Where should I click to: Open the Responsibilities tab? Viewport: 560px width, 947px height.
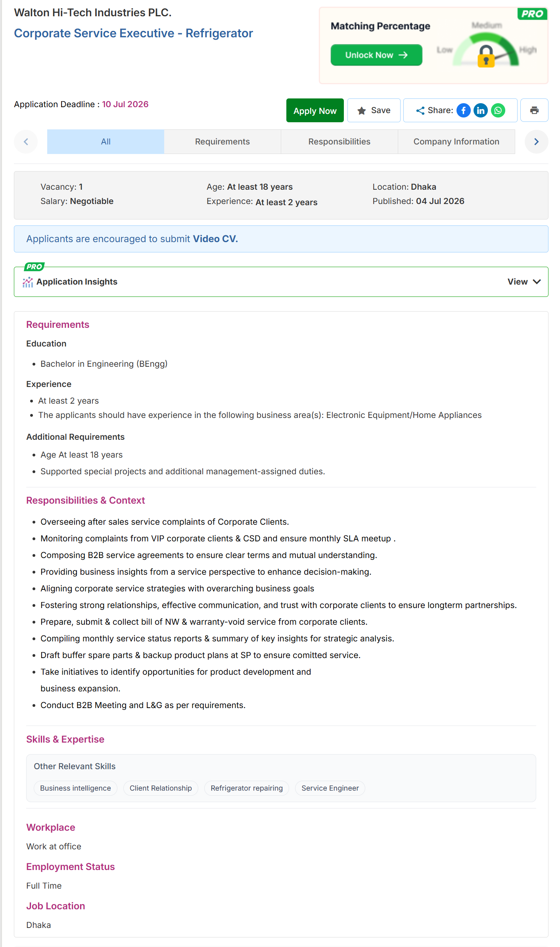(x=339, y=142)
